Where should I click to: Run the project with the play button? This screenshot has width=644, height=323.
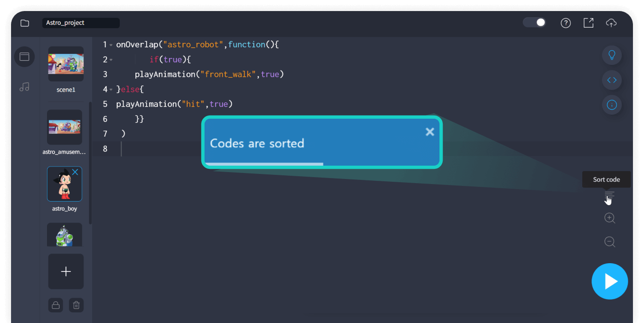pyautogui.click(x=610, y=281)
